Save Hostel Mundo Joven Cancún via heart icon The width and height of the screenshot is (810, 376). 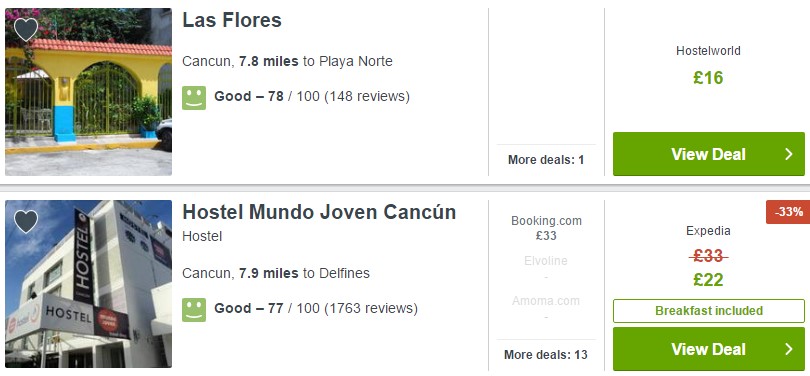click(x=26, y=222)
